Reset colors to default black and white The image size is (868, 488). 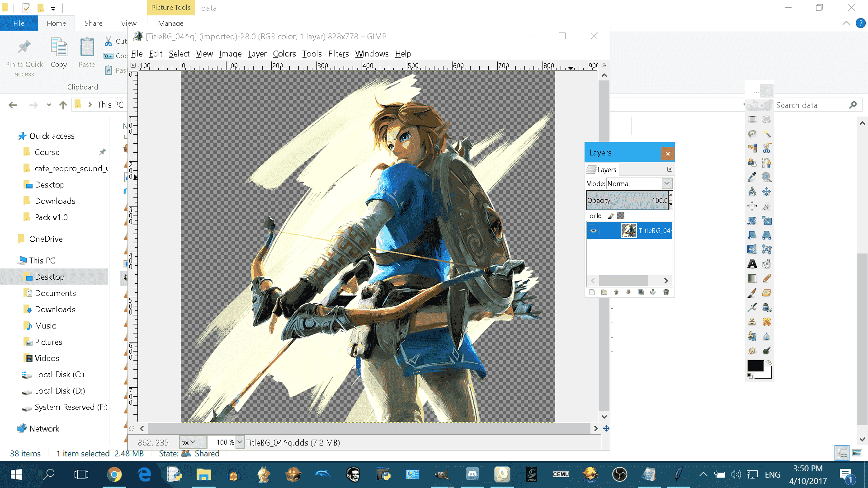click(x=750, y=376)
